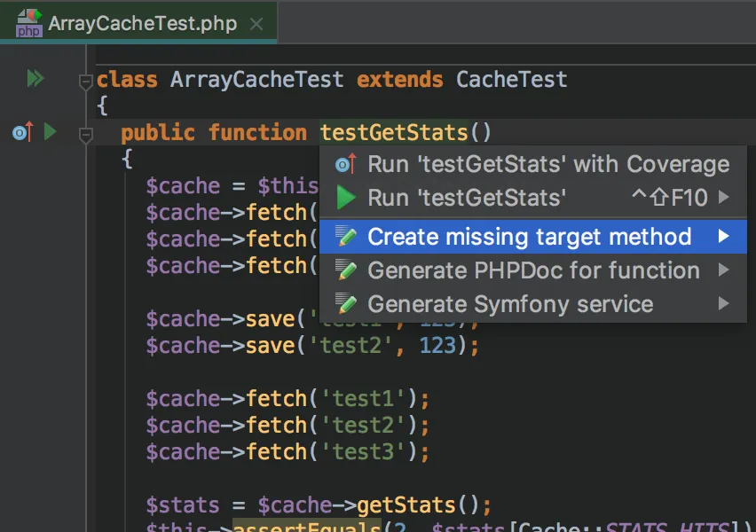
Task: Expand submenu arrow of Create missing target method
Action: click(x=723, y=236)
